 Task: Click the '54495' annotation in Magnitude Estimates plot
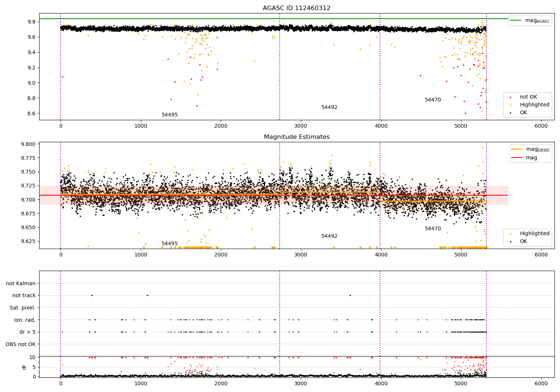click(x=169, y=244)
